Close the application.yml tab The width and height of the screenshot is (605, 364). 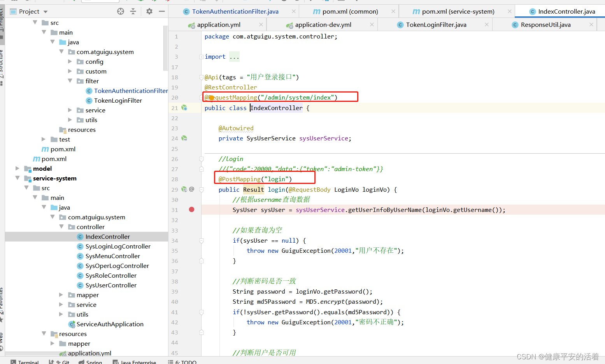(261, 24)
